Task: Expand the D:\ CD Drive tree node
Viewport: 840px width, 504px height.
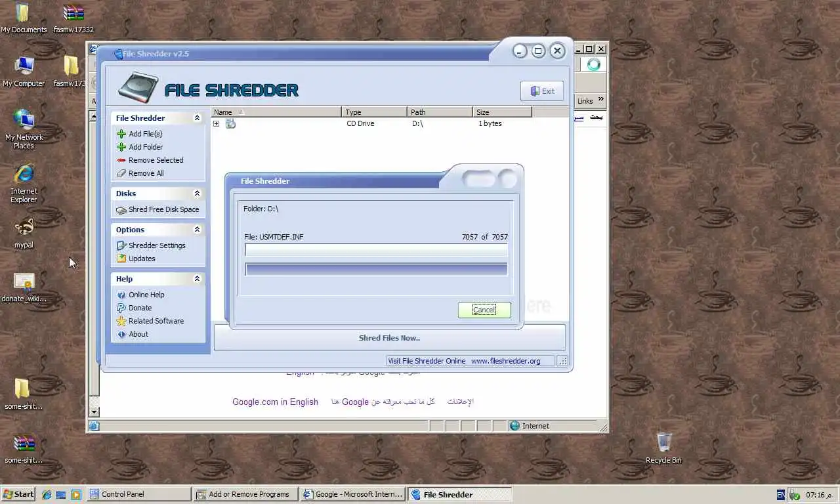Action: click(217, 123)
